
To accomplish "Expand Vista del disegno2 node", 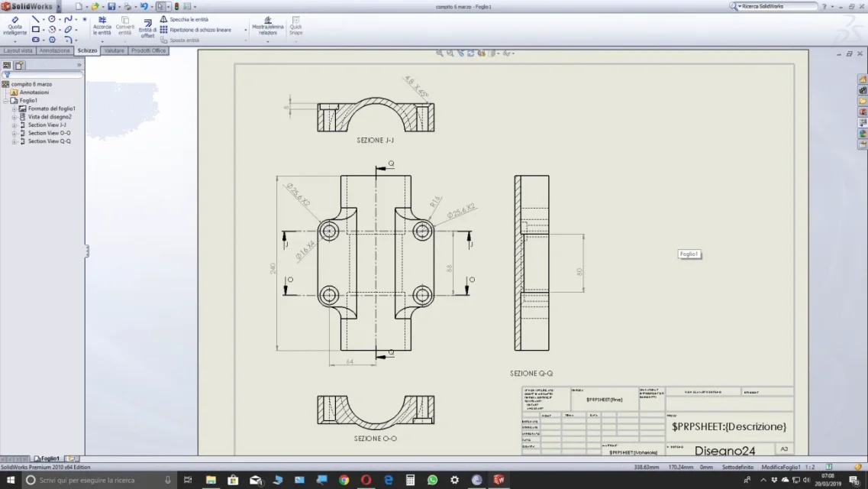I will (x=15, y=117).
